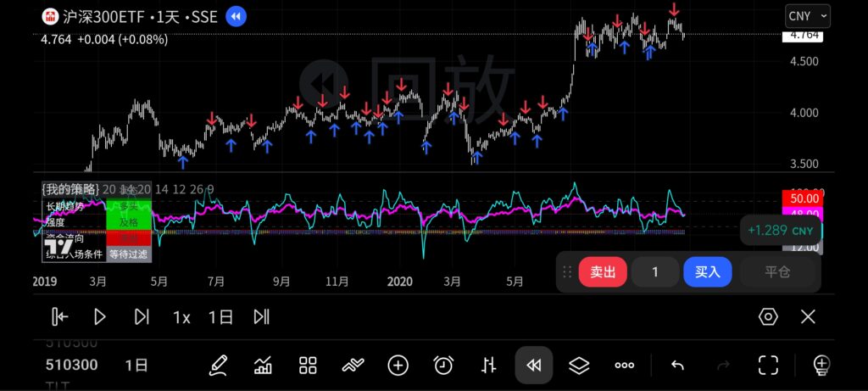Open the stacked layers object tree icon
This screenshot has width=868, height=391.
pyautogui.click(x=579, y=366)
